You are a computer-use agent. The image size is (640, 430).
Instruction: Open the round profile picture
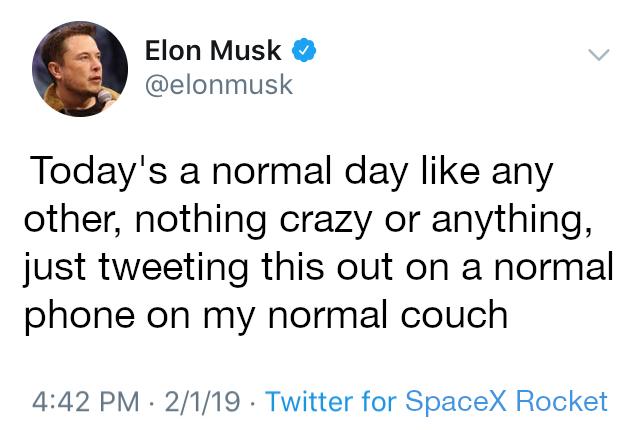[x=80, y=69]
